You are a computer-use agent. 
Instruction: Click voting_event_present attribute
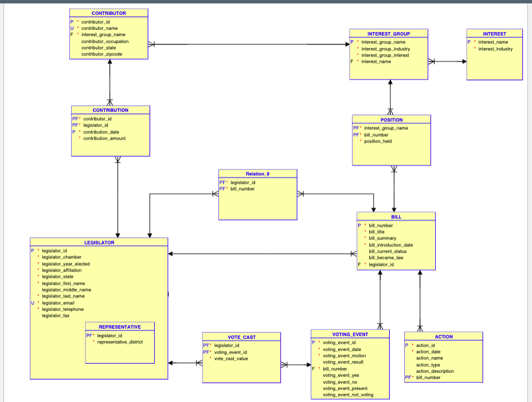(345, 388)
